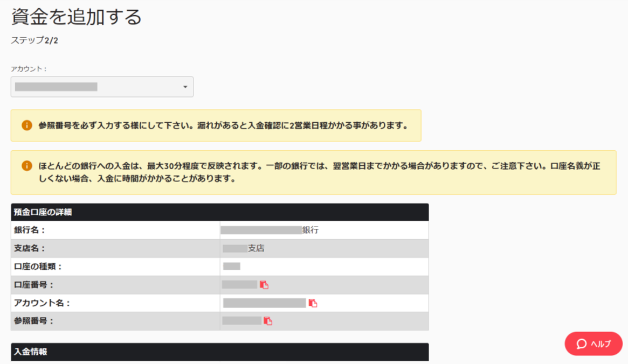Click the 銀行 bank name value
The image size is (628, 364).
point(270,230)
